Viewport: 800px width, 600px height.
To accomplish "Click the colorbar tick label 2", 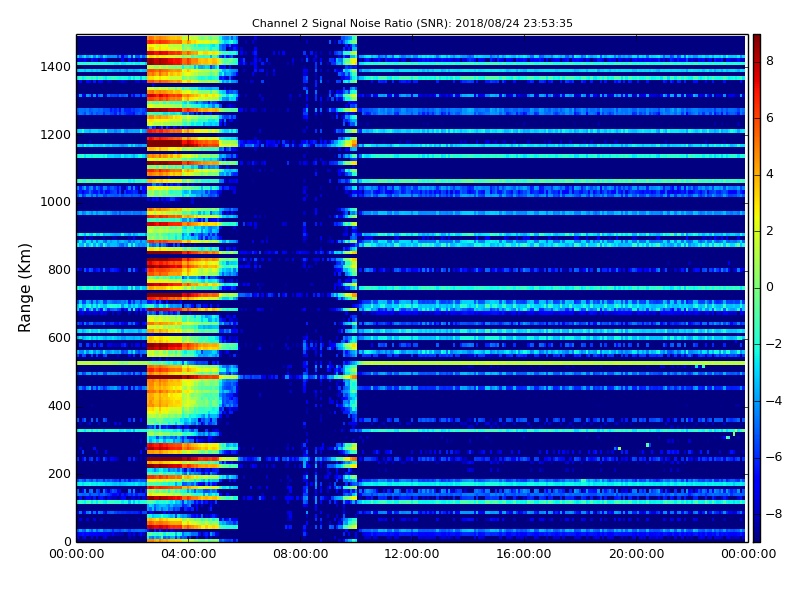I will pyautogui.click(x=770, y=231).
